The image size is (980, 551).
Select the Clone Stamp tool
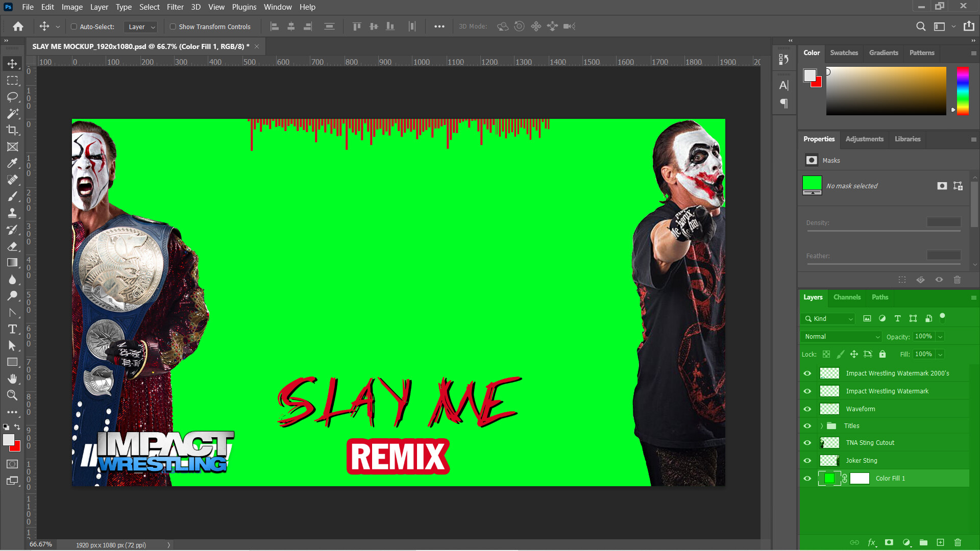(x=12, y=213)
